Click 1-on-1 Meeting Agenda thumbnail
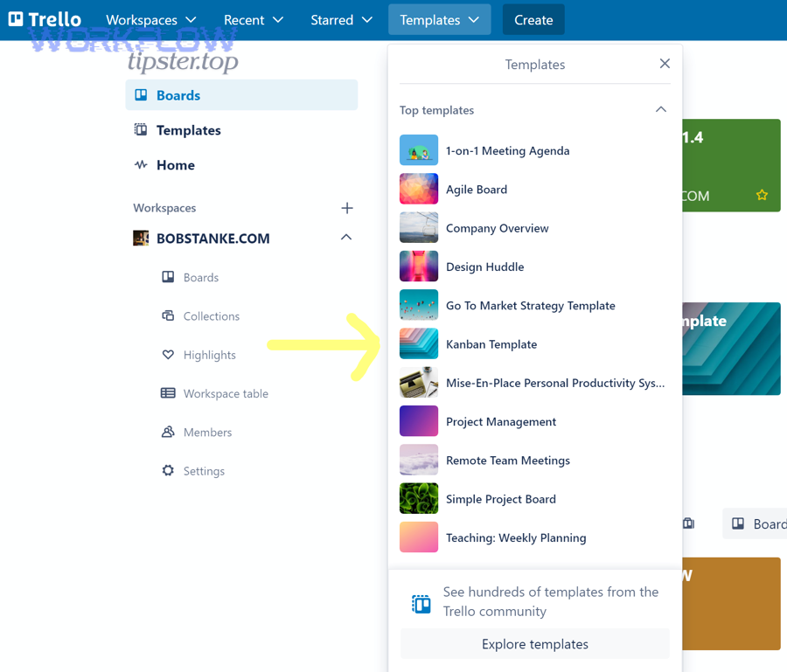787x672 pixels. coord(419,150)
